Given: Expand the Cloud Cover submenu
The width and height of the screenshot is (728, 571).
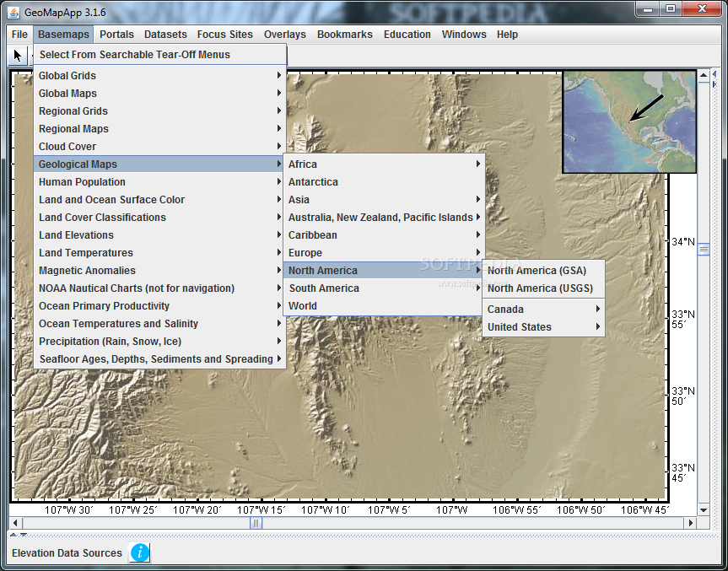Looking at the screenshot, I should (159, 146).
